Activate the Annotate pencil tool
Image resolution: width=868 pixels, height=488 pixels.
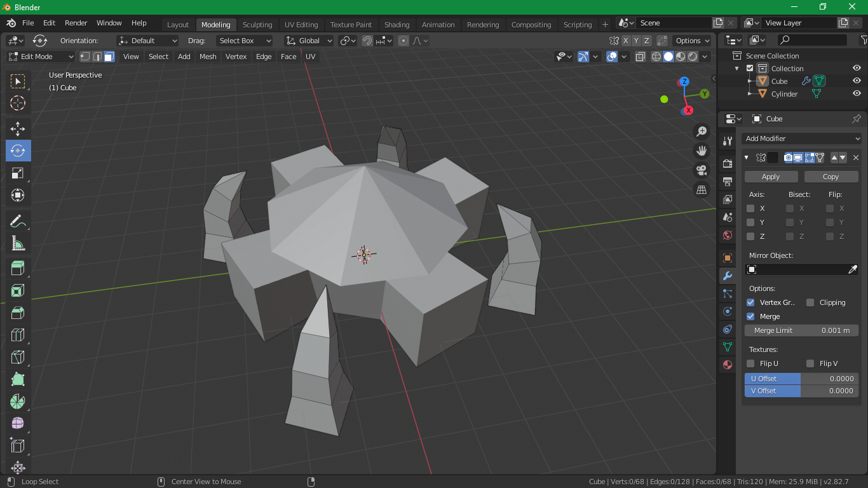(x=18, y=221)
